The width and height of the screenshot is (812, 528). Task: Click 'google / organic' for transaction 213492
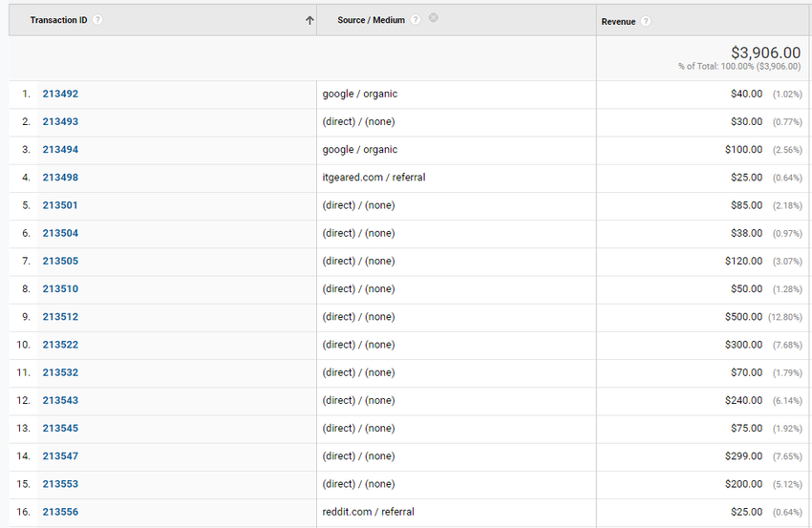[360, 95]
